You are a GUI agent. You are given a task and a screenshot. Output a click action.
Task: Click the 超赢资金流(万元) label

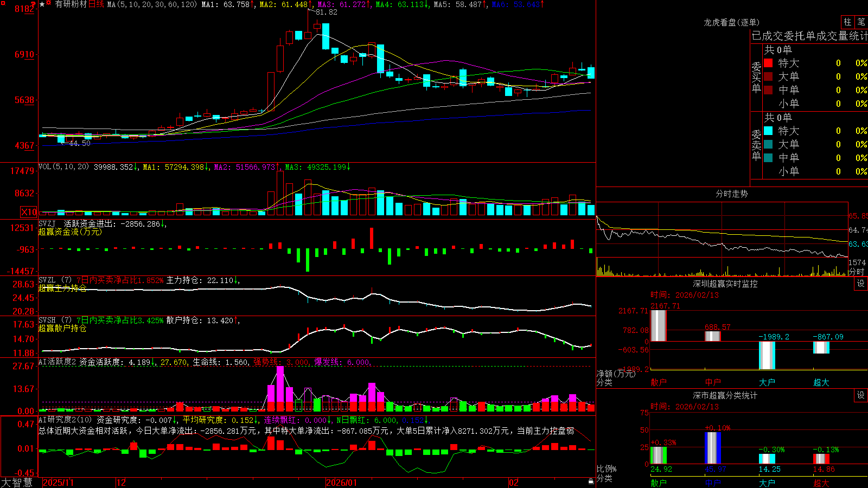70,232
